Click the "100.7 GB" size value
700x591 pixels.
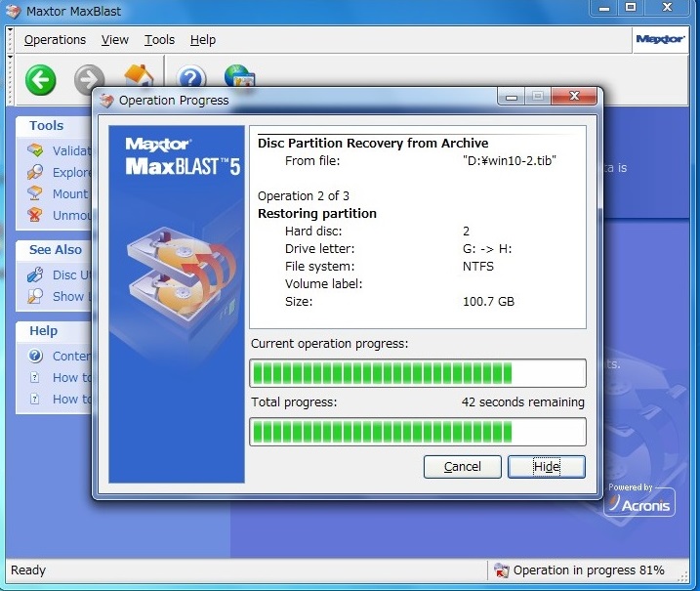pyautogui.click(x=488, y=301)
